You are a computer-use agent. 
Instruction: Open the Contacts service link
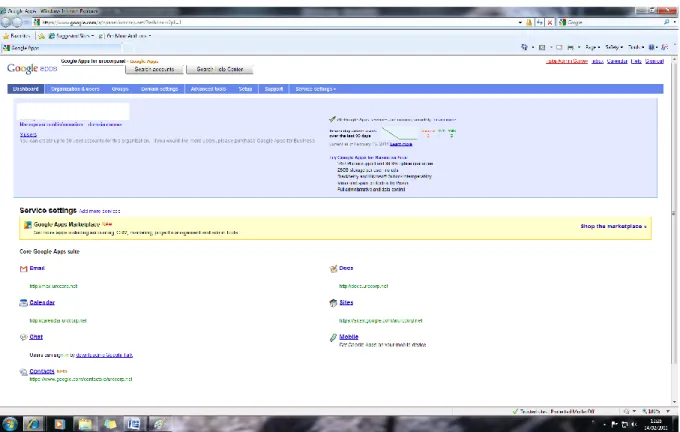point(42,372)
